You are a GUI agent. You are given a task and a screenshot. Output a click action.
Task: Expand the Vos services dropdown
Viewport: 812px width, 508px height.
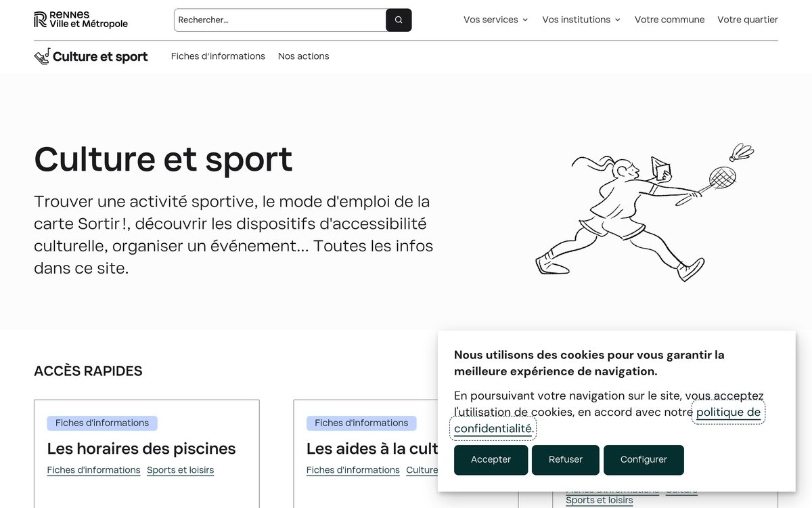[x=495, y=20]
